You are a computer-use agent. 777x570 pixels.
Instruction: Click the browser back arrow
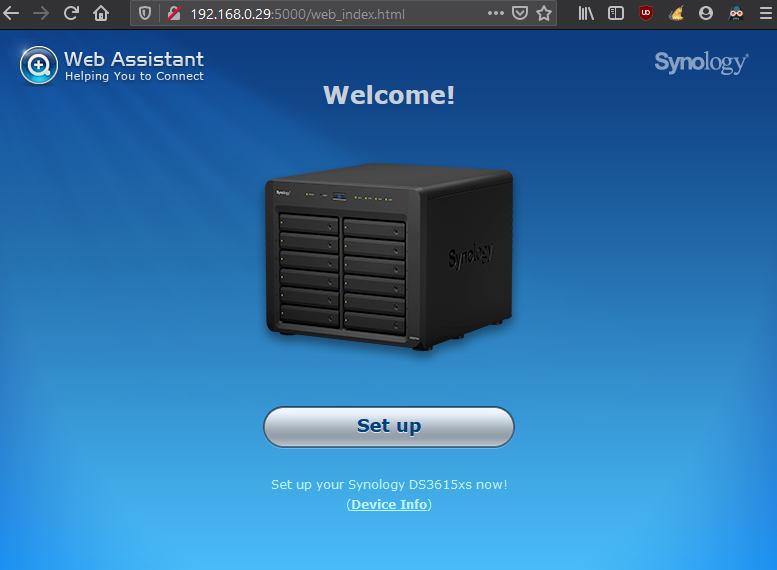click(12, 13)
